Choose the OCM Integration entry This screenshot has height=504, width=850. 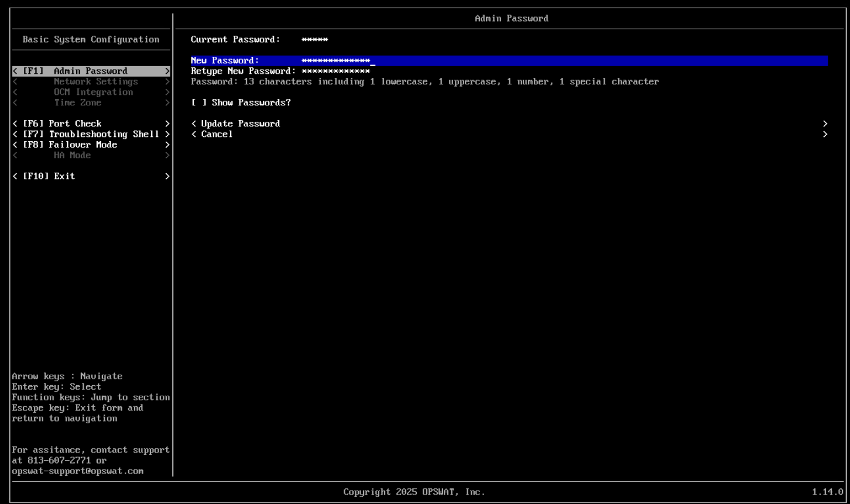tap(93, 92)
